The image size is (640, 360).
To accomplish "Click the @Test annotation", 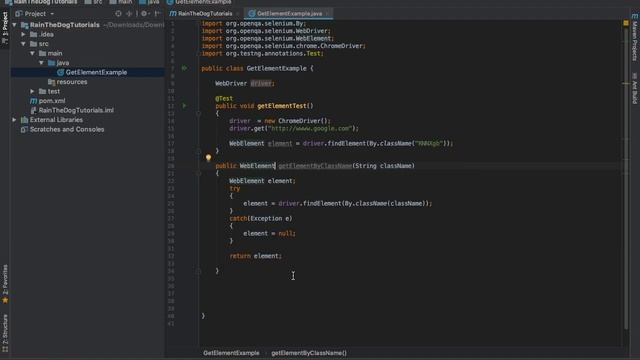I will (x=224, y=98).
